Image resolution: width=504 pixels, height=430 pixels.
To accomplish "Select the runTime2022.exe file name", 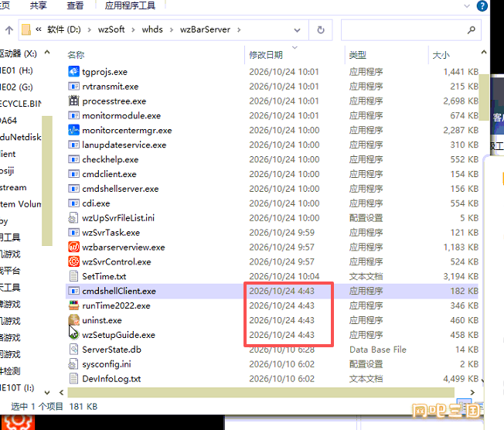I will (116, 305).
